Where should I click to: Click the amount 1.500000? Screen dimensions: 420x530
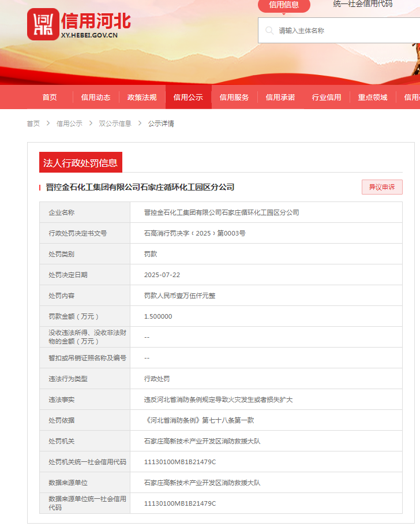[x=158, y=316]
